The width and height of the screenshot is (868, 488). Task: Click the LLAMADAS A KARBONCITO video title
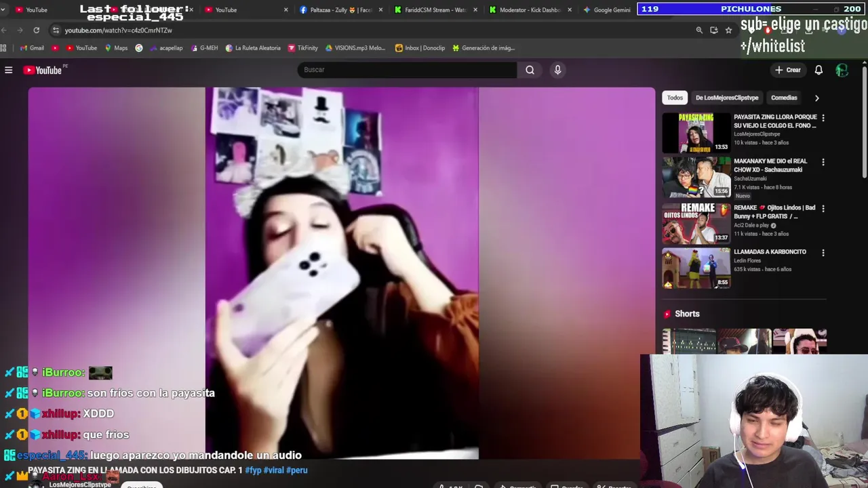click(770, 251)
